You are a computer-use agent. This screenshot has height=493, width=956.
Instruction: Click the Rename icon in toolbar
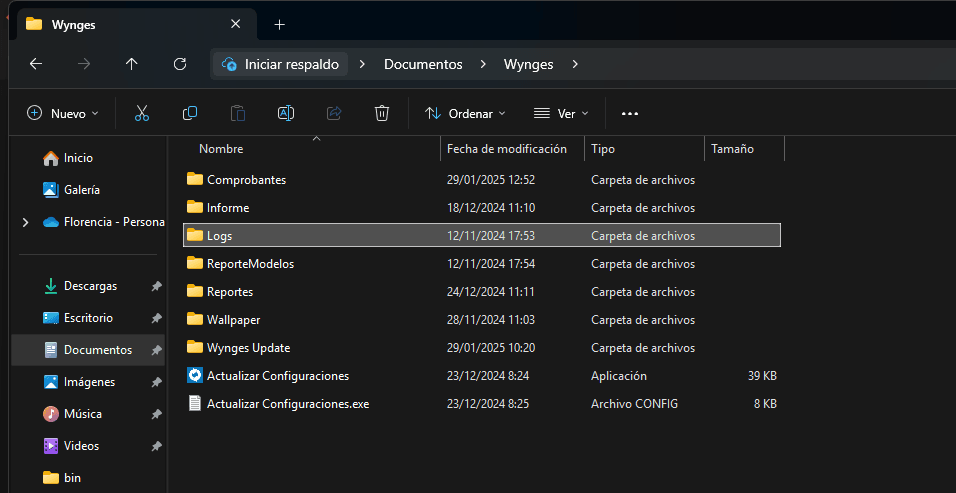286,114
